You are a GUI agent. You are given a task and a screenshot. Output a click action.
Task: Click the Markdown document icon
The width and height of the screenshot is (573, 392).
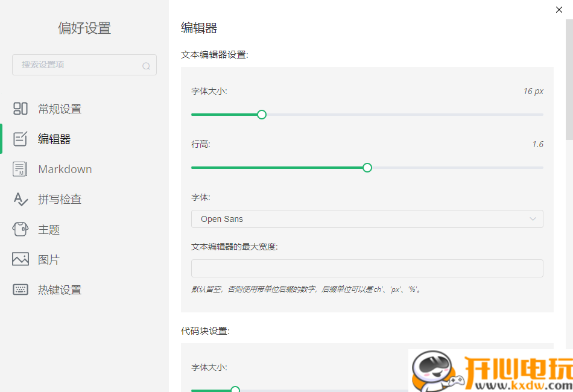click(21, 169)
